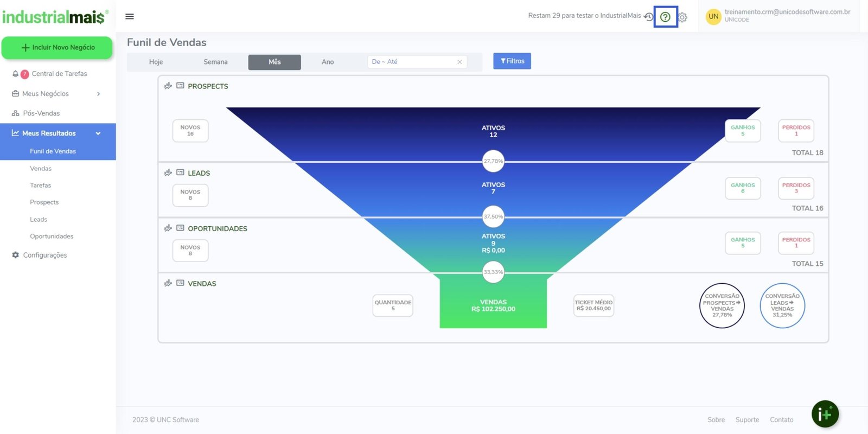Select the Hoje period option
This screenshot has width=868, height=434.
pyautogui.click(x=156, y=62)
